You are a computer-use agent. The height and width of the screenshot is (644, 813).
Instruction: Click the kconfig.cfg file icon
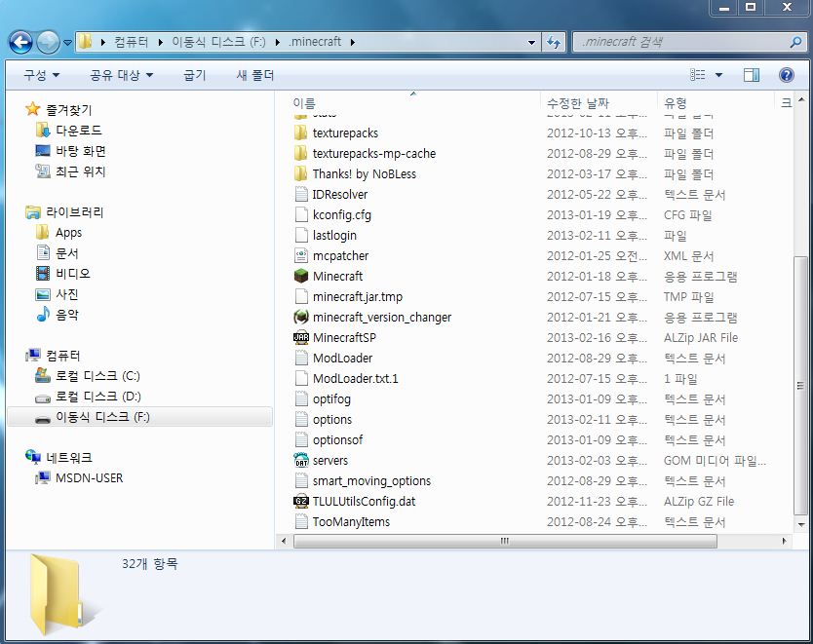pos(301,214)
